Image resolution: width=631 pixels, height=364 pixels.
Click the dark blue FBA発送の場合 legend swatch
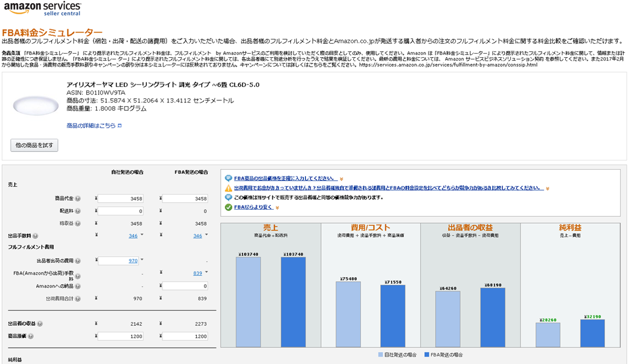[426, 355]
